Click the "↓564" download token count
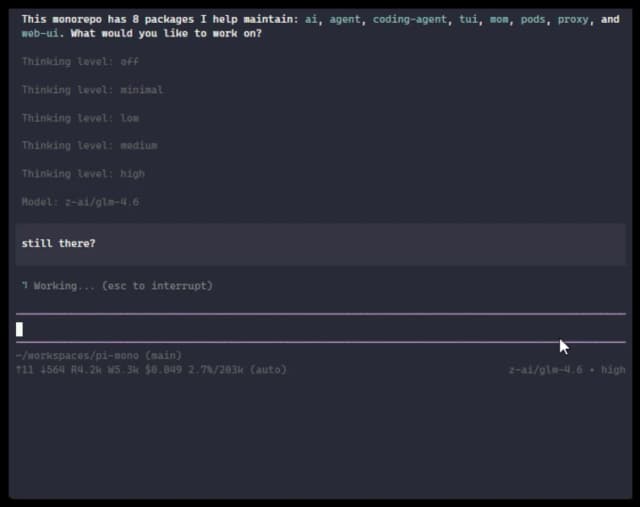 (x=52, y=370)
